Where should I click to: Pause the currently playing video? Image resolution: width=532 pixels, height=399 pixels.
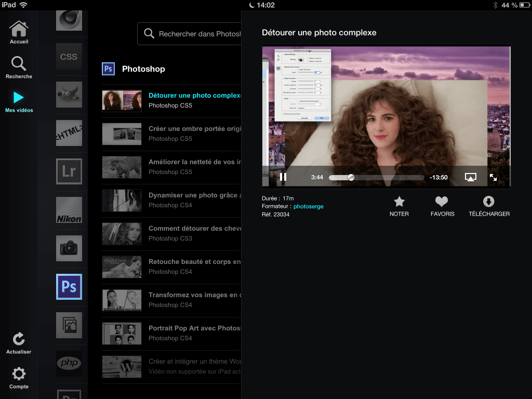click(283, 177)
